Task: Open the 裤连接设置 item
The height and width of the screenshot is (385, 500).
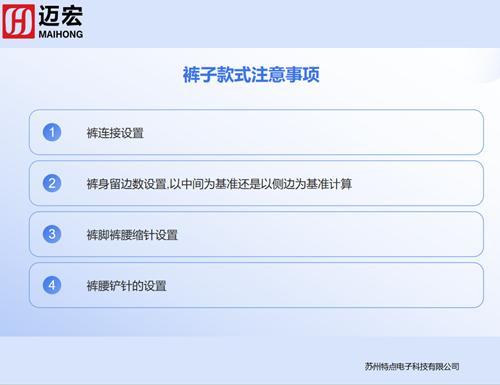Action: 115,133
